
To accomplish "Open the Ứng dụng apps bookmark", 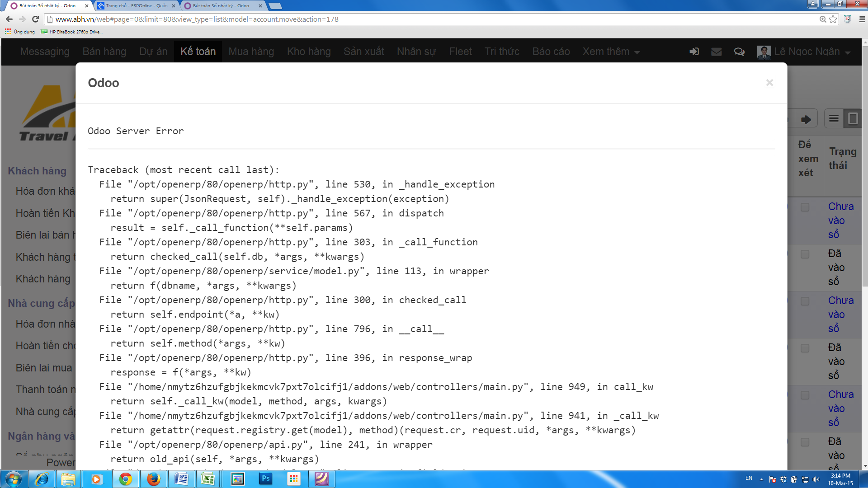I will (20, 32).
